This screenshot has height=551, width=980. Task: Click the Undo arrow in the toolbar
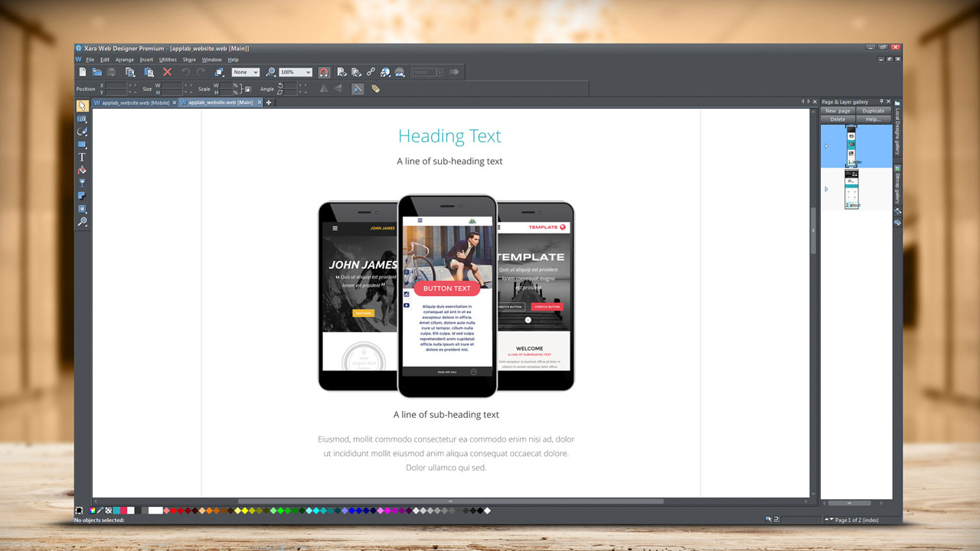185,71
